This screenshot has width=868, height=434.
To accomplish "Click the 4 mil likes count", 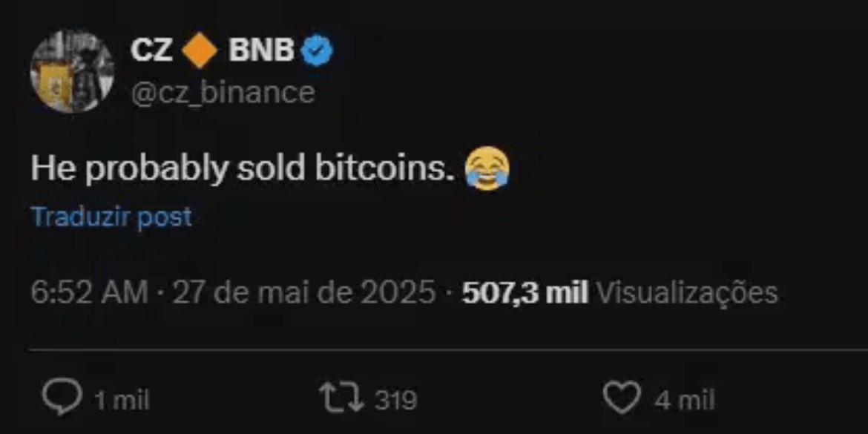I will tap(684, 400).
